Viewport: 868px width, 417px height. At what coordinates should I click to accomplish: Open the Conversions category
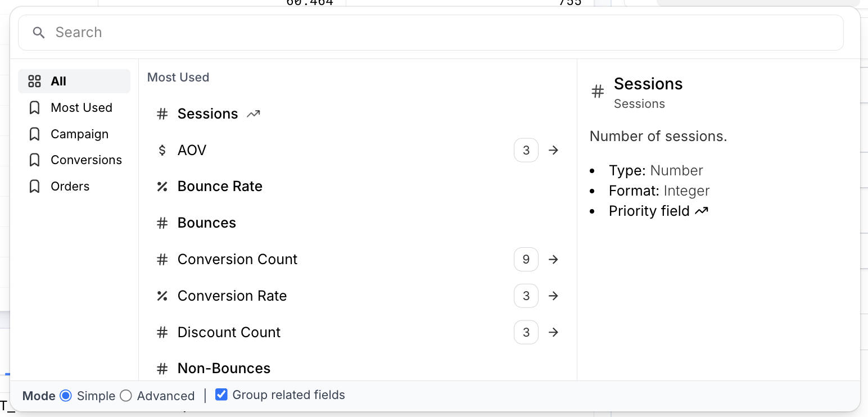[86, 160]
